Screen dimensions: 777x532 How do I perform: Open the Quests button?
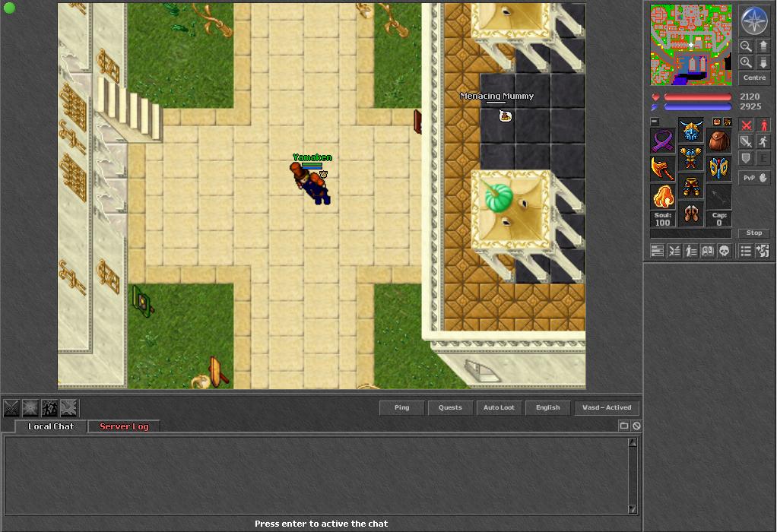point(450,407)
